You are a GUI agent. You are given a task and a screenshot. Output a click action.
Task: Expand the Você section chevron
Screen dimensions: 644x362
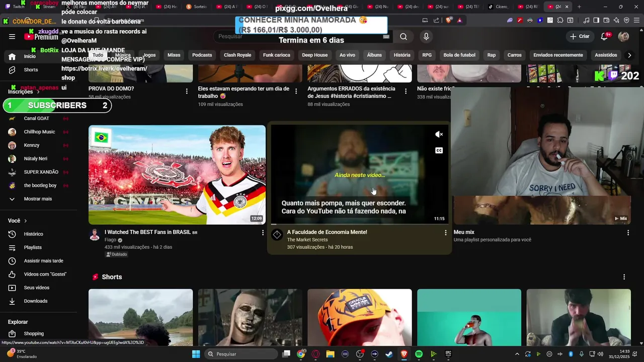(25, 221)
